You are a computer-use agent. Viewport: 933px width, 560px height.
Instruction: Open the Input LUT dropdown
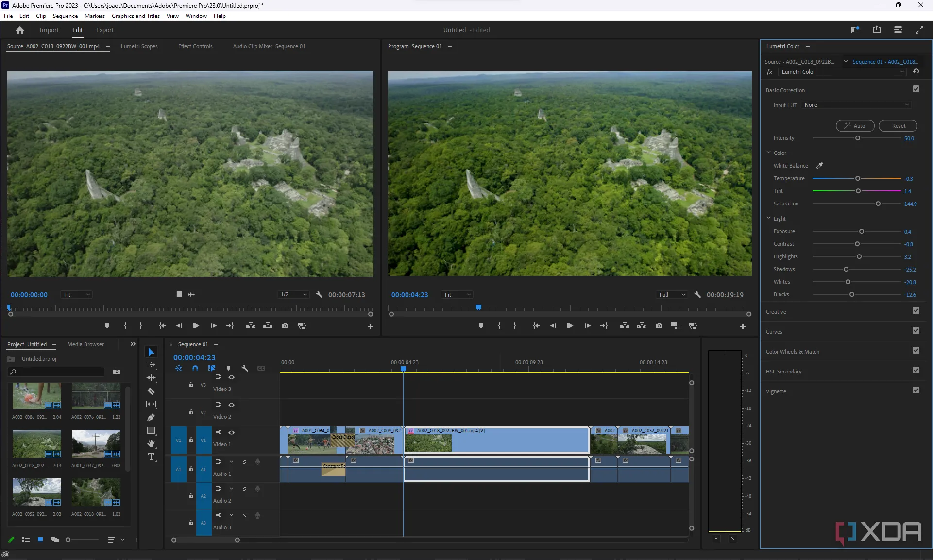click(x=856, y=105)
